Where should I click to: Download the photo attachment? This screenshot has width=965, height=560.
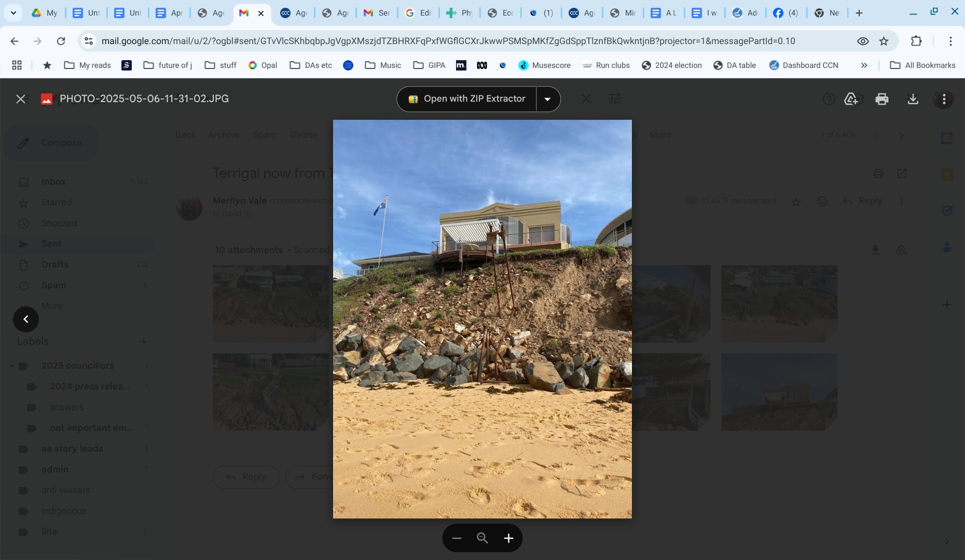tap(913, 99)
